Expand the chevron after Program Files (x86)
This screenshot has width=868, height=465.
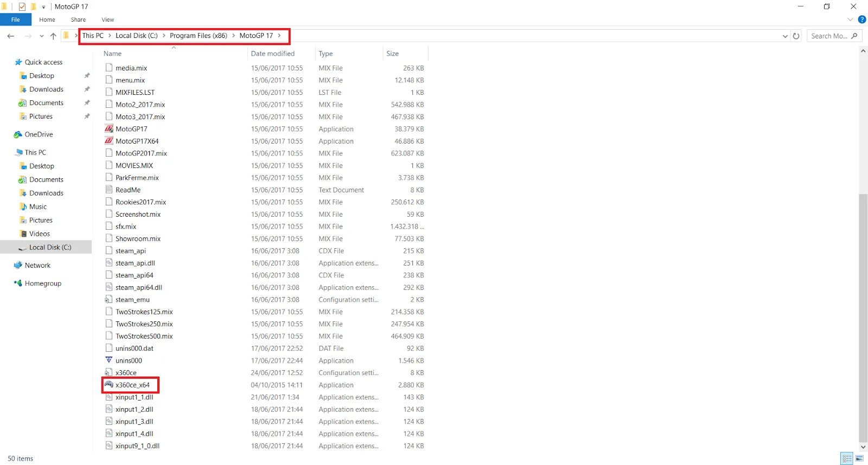[x=234, y=36]
